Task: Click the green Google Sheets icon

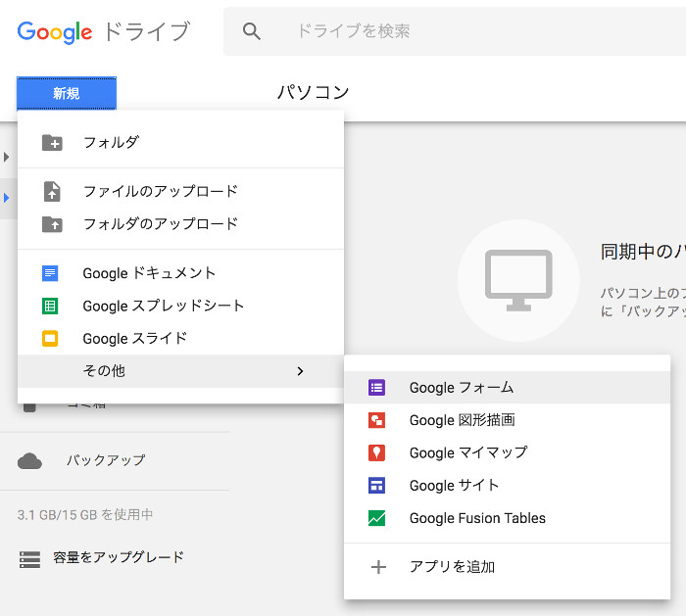Action: 50,306
